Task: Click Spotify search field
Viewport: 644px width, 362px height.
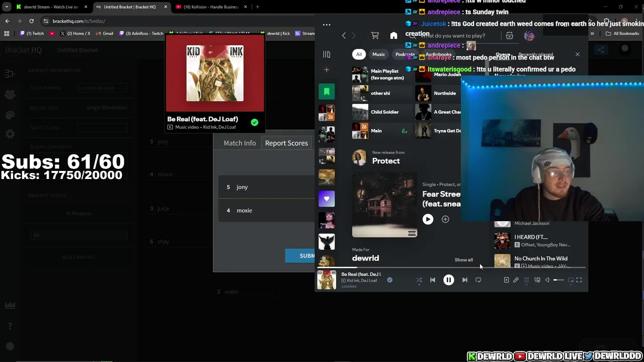Action: pyautogui.click(x=453, y=36)
